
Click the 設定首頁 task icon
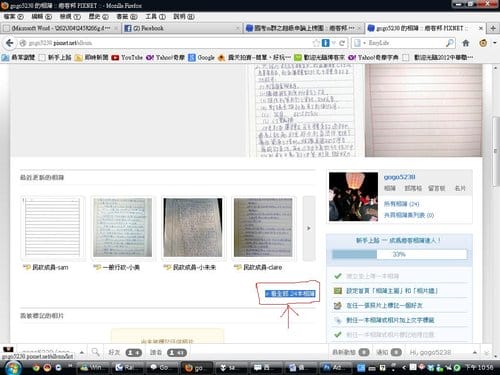(x=338, y=291)
